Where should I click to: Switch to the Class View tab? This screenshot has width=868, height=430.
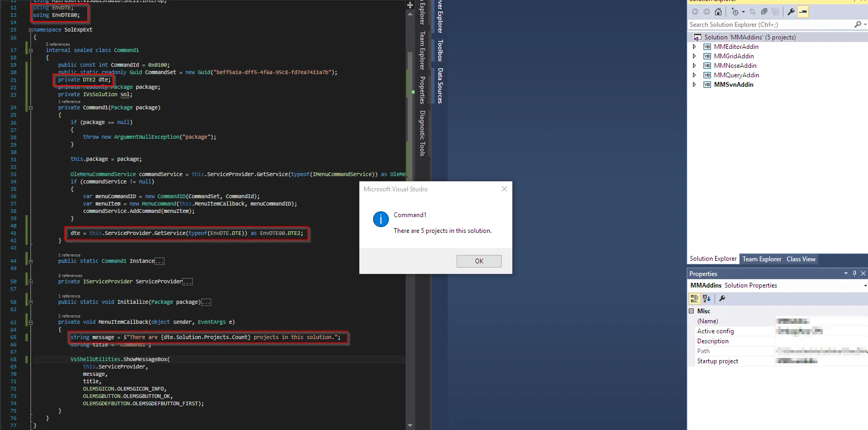(x=801, y=259)
